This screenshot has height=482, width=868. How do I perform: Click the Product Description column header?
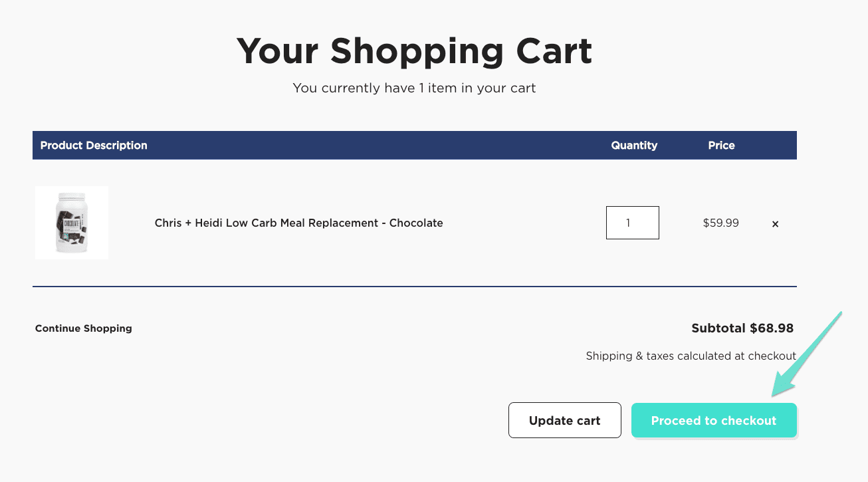[x=94, y=145]
